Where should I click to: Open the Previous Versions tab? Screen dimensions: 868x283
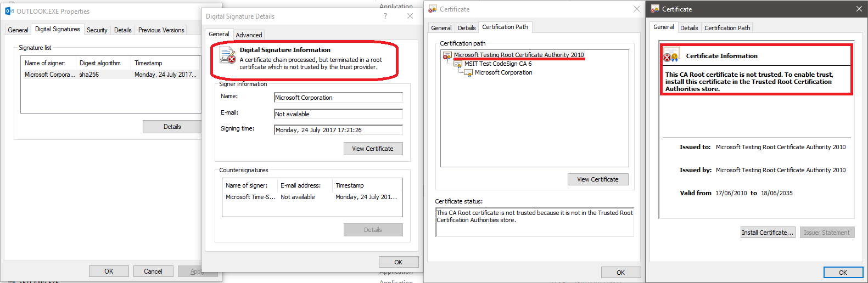coord(161,30)
